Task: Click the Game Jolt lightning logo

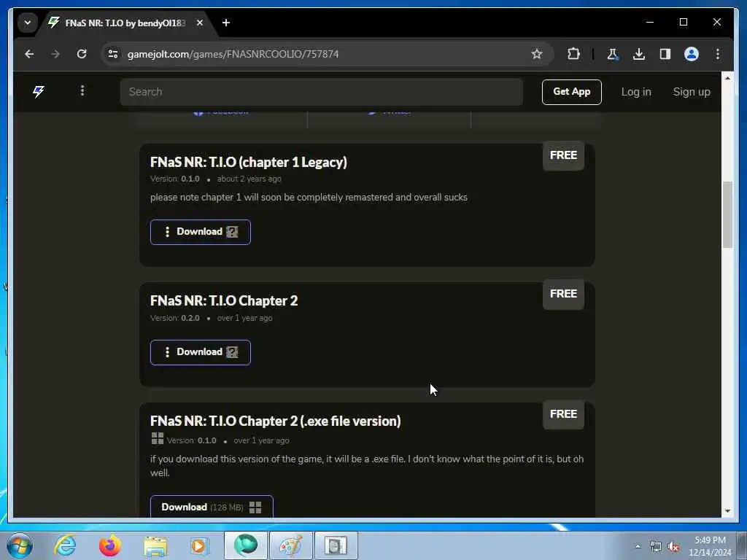Action: [x=39, y=91]
